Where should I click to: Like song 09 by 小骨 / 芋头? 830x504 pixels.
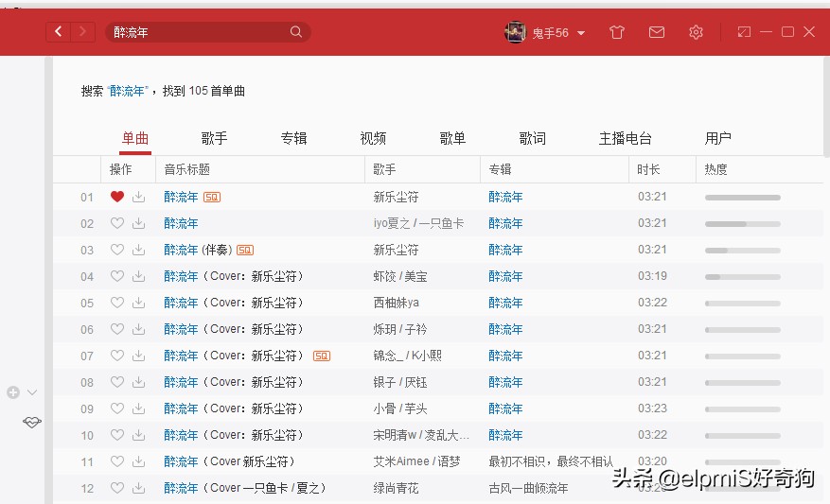click(x=117, y=408)
